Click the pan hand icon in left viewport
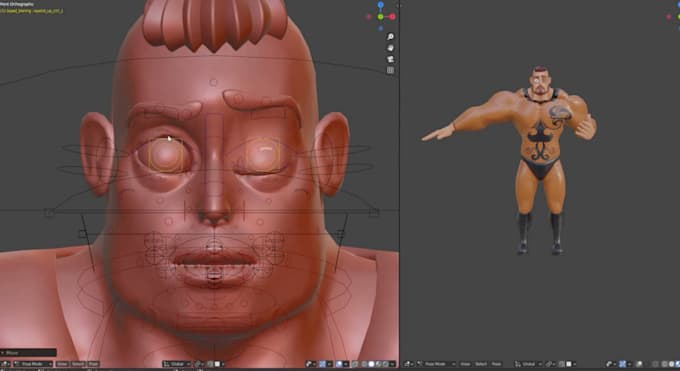680x371 pixels. tap(390, 48)
